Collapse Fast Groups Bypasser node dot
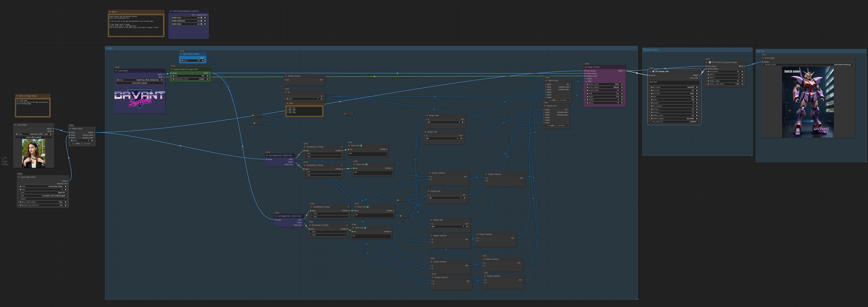 (x=170, y=11)
